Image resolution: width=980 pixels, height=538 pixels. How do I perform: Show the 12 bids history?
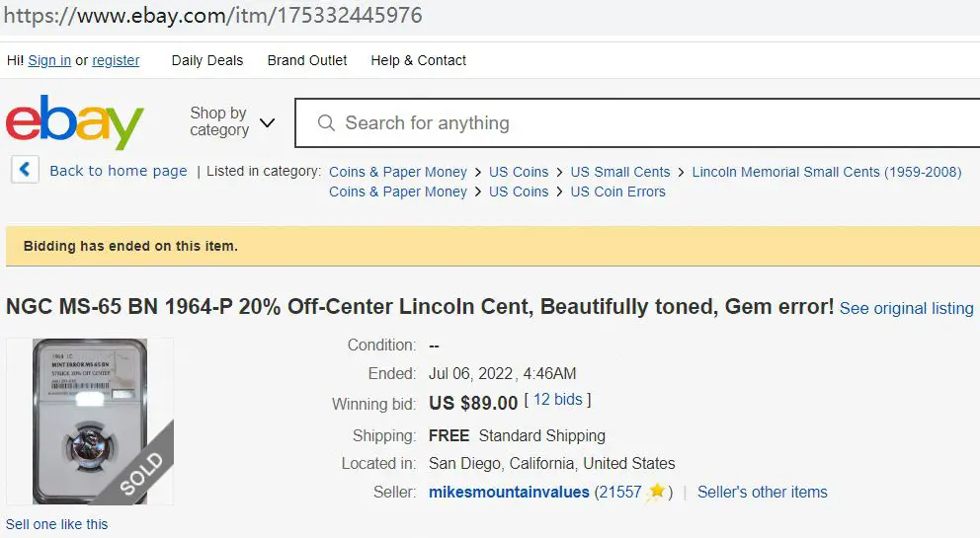[557, 399]
